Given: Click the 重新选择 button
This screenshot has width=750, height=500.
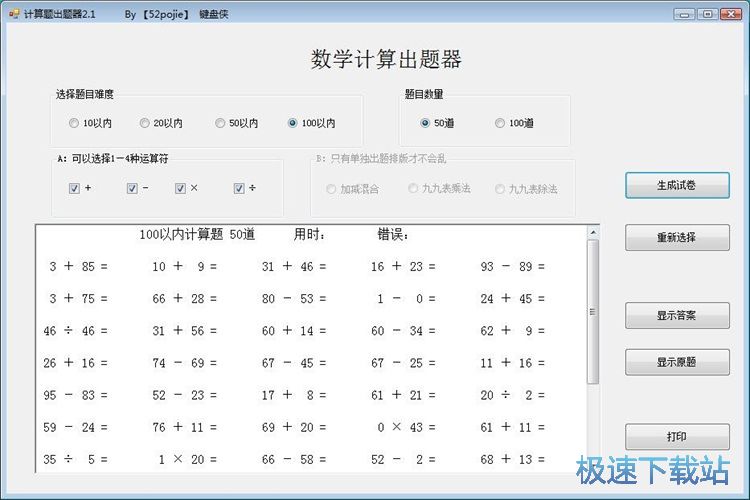Looking at the screenshot, I should [677, 238].
